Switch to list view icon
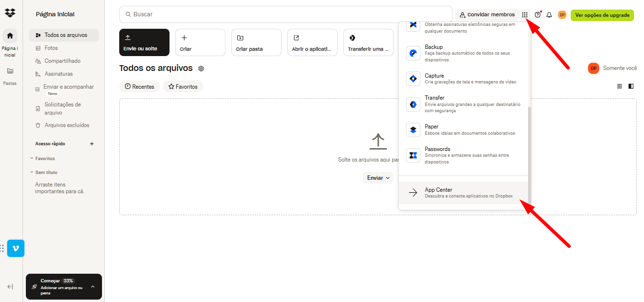The width and height of the screenshot is (644, 302). tap(620, 86)
